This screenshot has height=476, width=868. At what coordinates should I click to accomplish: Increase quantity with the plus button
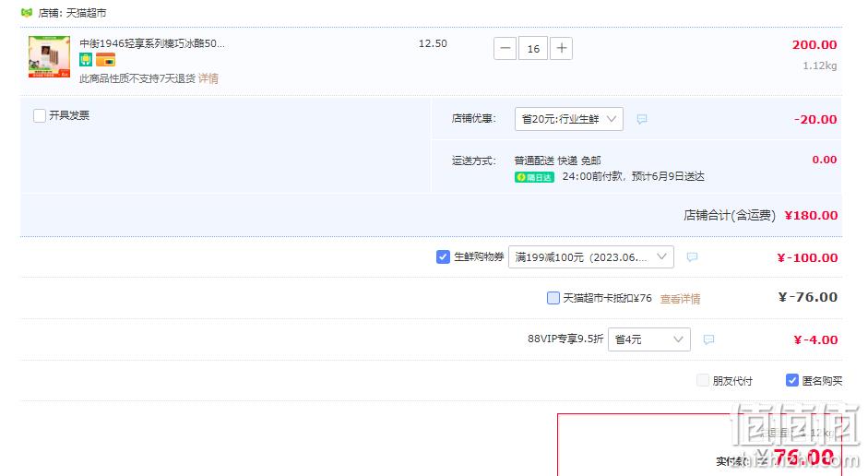point(562,48)
